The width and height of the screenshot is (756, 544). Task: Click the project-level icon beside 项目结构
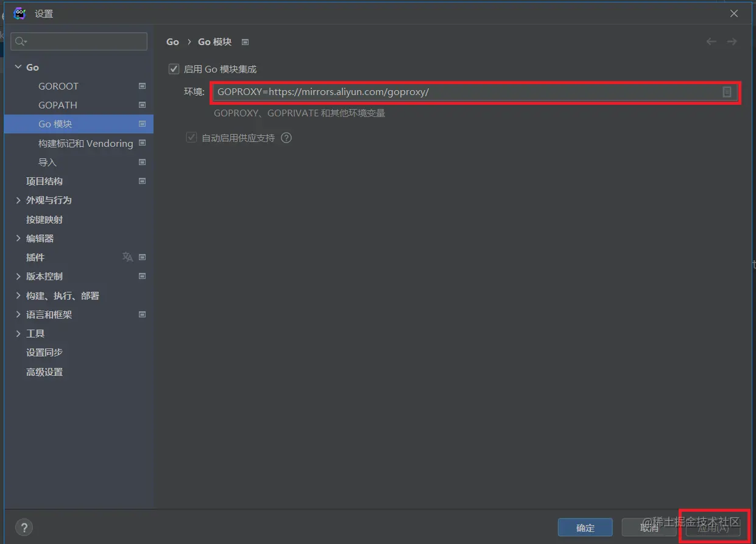point(143,181)
